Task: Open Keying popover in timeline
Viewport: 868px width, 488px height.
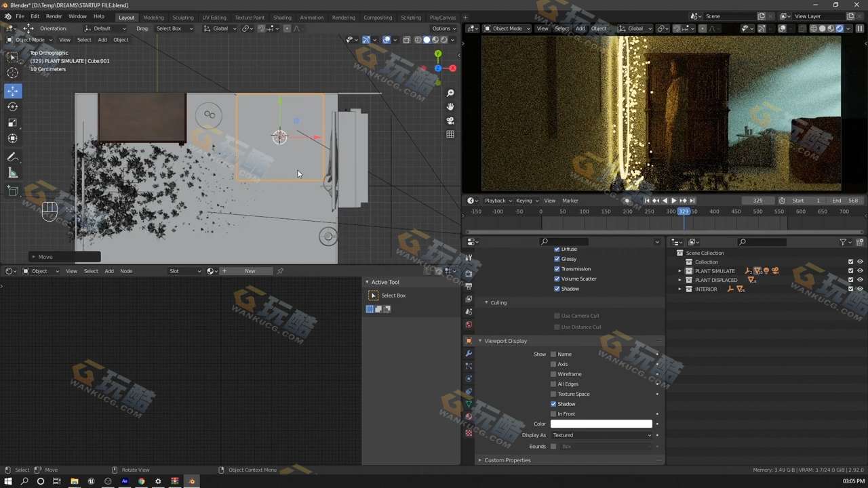Action: (527, 201)
